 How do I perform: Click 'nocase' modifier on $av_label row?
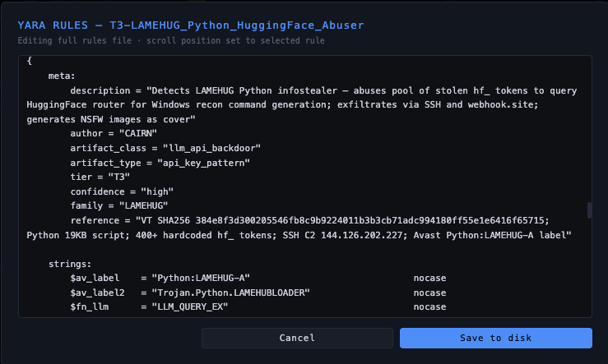point(429,278)
